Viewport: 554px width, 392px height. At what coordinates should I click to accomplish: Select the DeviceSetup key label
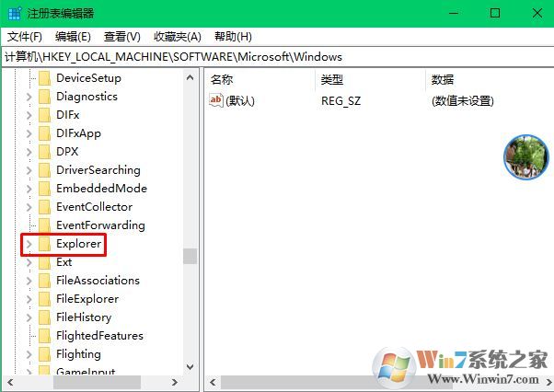pyautogui.click(x=88, y=78)
